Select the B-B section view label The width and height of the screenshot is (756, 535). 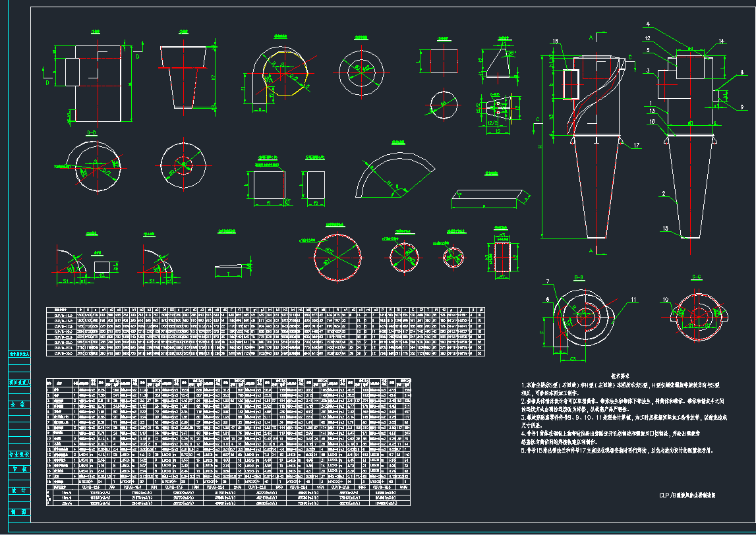click(x=579, y=277)
